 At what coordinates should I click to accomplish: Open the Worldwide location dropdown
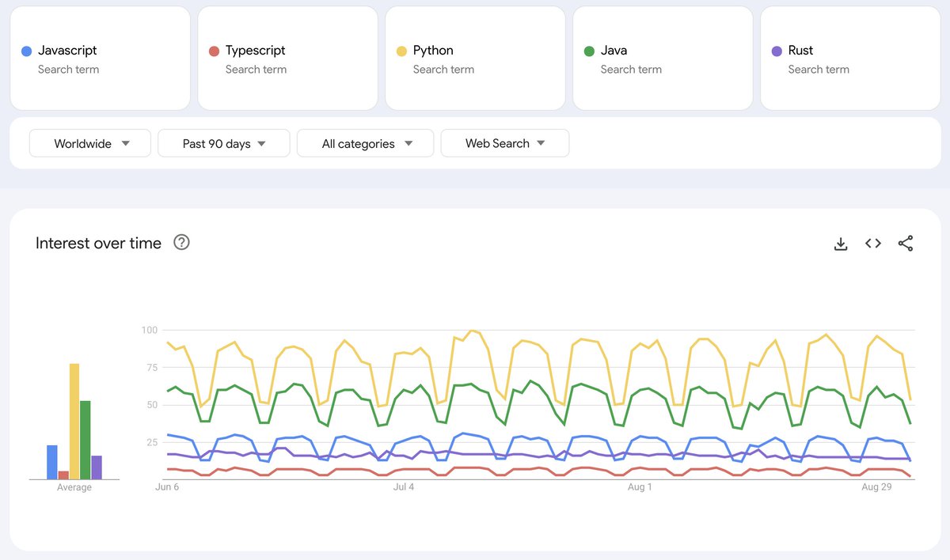coord(89,143)
